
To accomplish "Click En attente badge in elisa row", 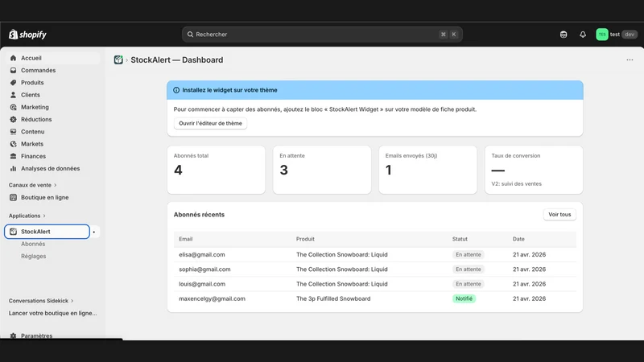I will 469,254.
